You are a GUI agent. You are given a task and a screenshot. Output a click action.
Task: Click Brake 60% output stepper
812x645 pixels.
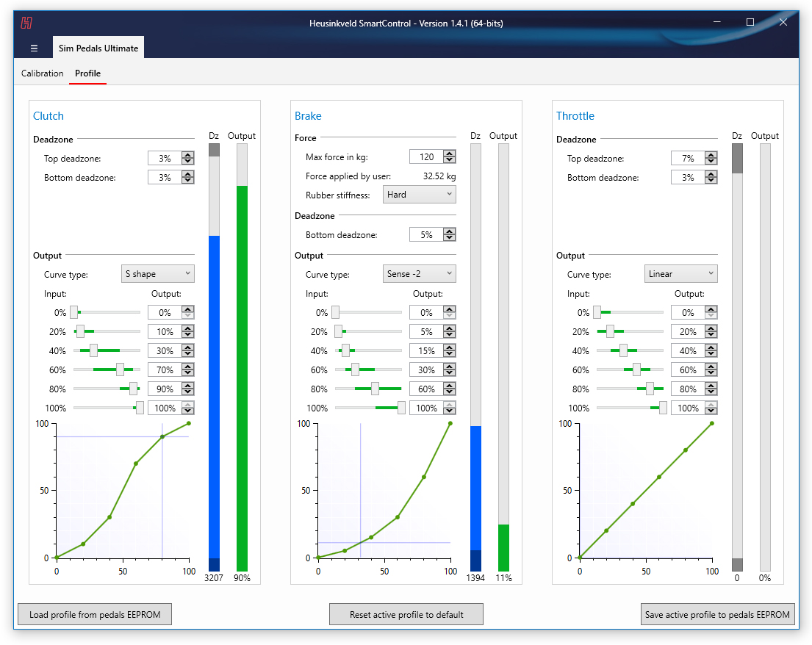450,370
